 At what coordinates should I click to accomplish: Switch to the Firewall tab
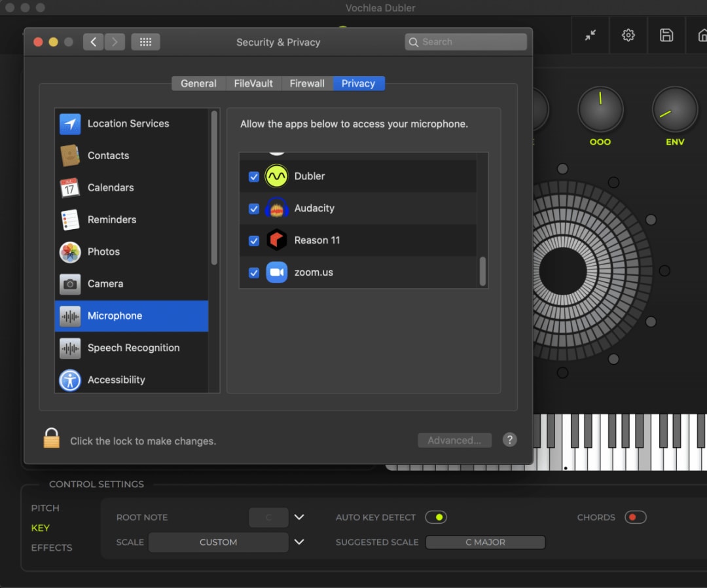307,83
